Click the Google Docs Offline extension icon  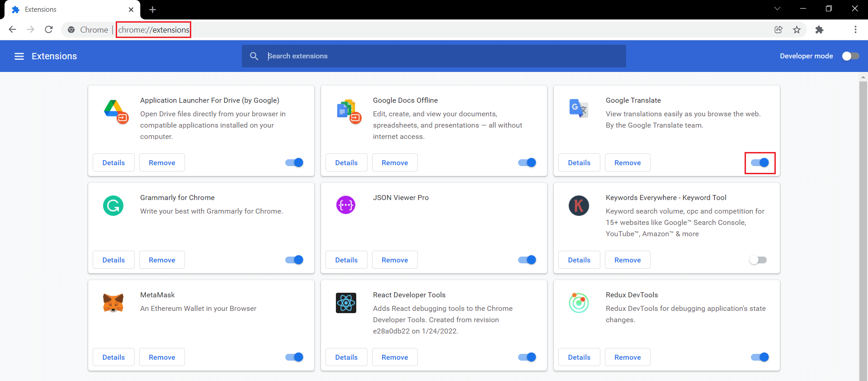pos(349,111)
